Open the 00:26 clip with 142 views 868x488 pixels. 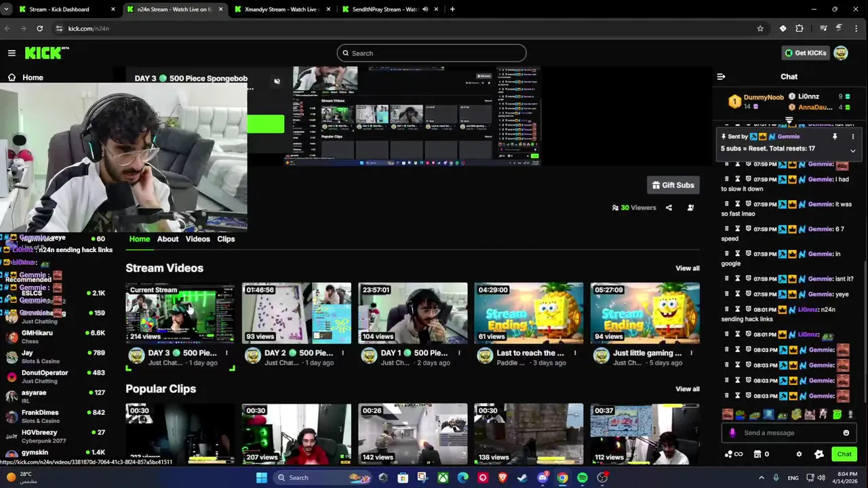pyautogui.click(x=412, y=434)
